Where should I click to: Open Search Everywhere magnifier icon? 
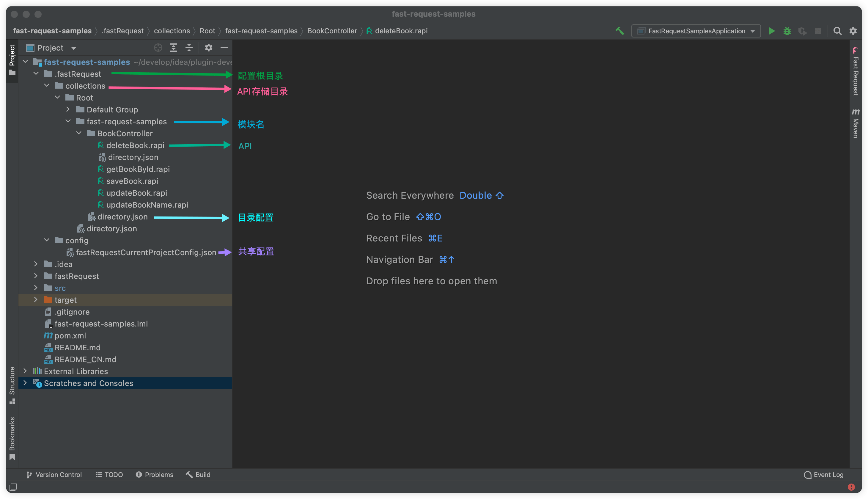coord(837,31)
